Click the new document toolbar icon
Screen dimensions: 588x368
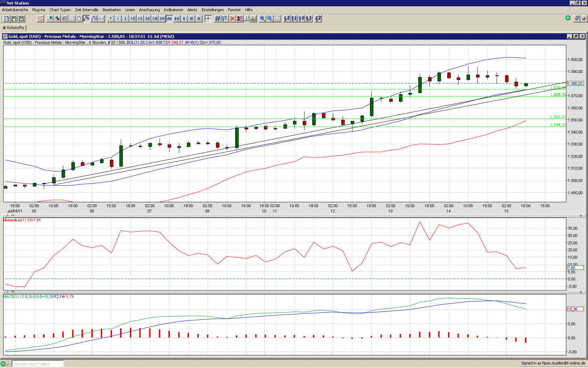coord(7,19)
